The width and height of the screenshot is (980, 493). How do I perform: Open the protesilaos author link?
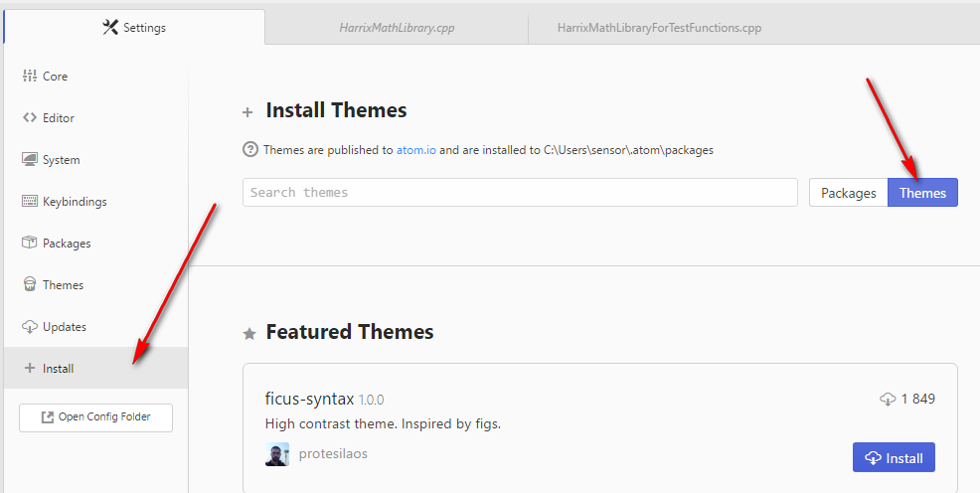[x=333, y=453]
